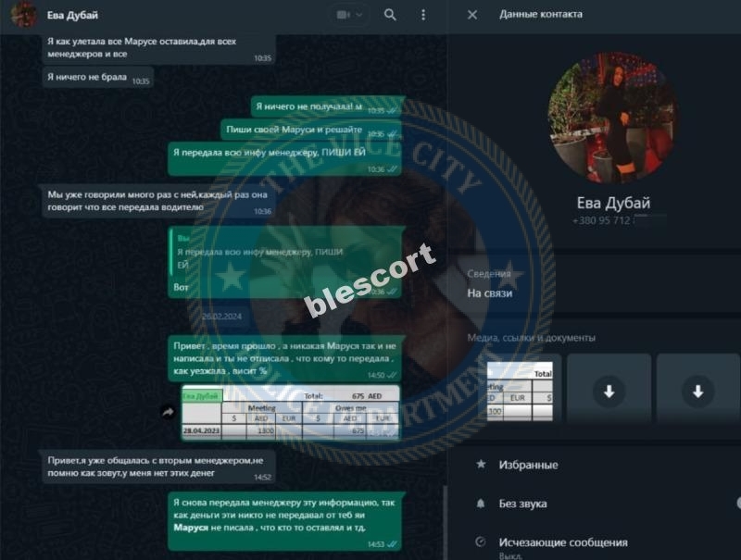Select message Мы уже говорили много раз
The height and width of the screenshot is (560, 741).
point(159,202)
